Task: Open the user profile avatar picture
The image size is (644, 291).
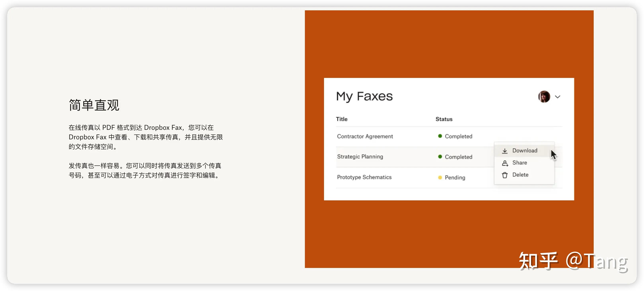Action: (545, 97)
